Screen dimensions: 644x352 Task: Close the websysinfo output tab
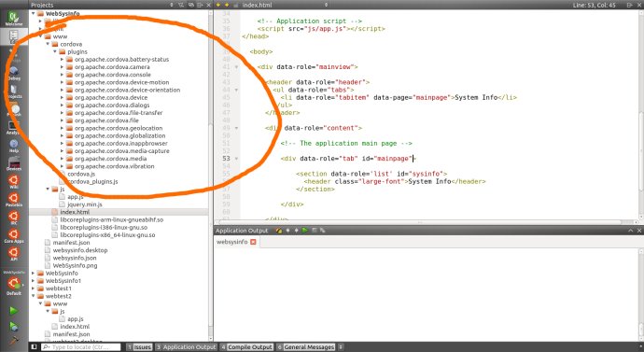click(x=253, y=242)
